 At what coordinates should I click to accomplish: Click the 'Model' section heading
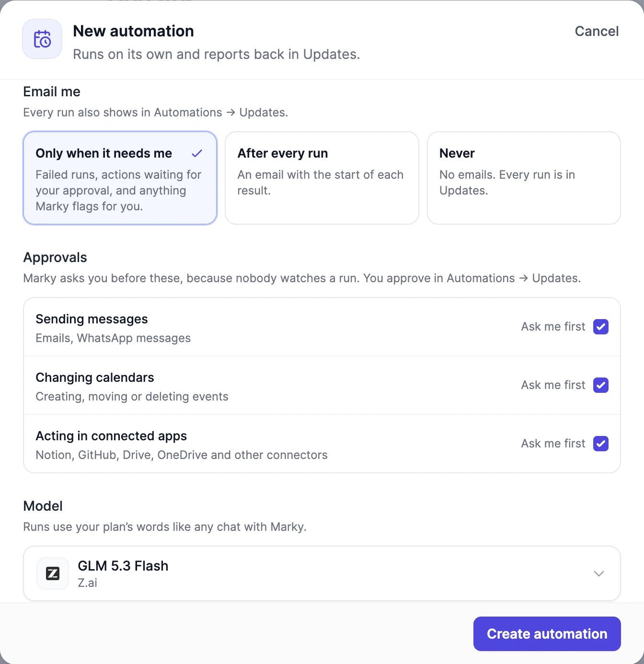click(x=43, y=506)
